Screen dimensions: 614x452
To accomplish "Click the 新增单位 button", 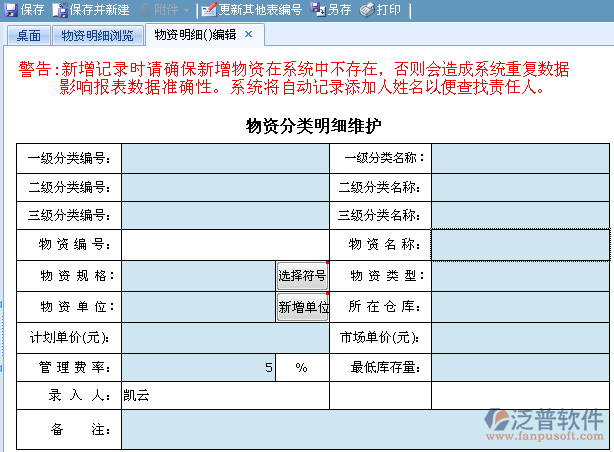I will 302,308.
